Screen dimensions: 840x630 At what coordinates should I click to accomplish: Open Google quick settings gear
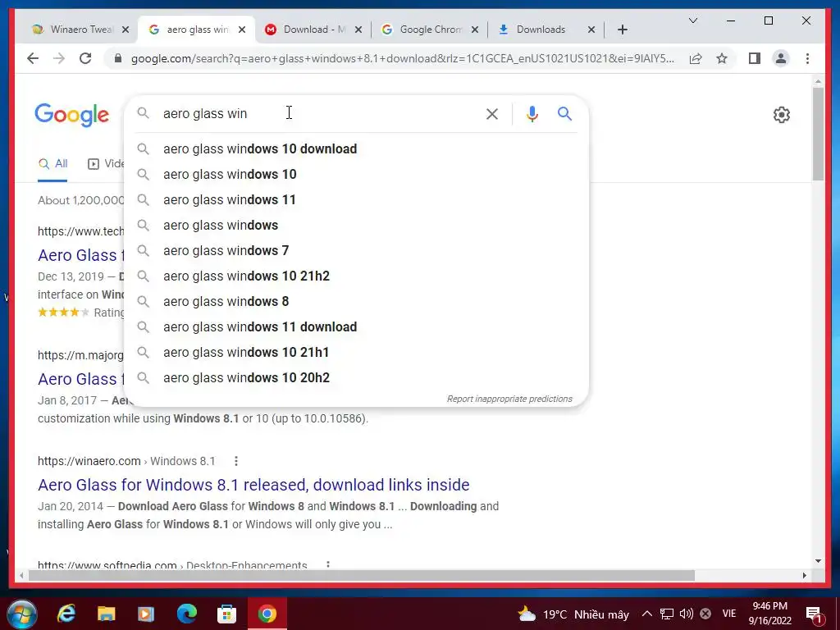782,114
